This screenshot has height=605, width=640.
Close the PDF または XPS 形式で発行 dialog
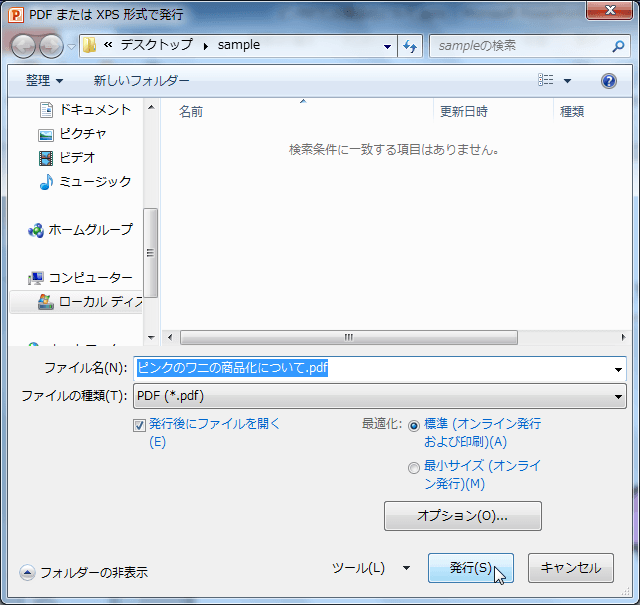point(610,11)
